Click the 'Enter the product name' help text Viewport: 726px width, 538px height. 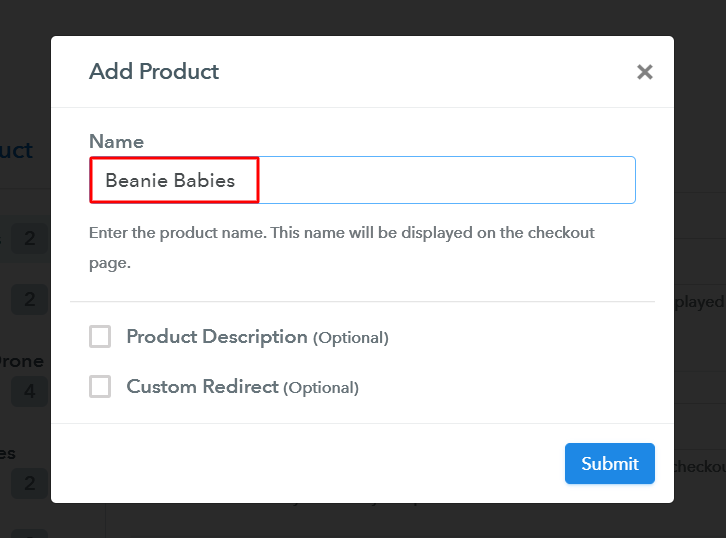pyautogui.click(x=341, y=247)
